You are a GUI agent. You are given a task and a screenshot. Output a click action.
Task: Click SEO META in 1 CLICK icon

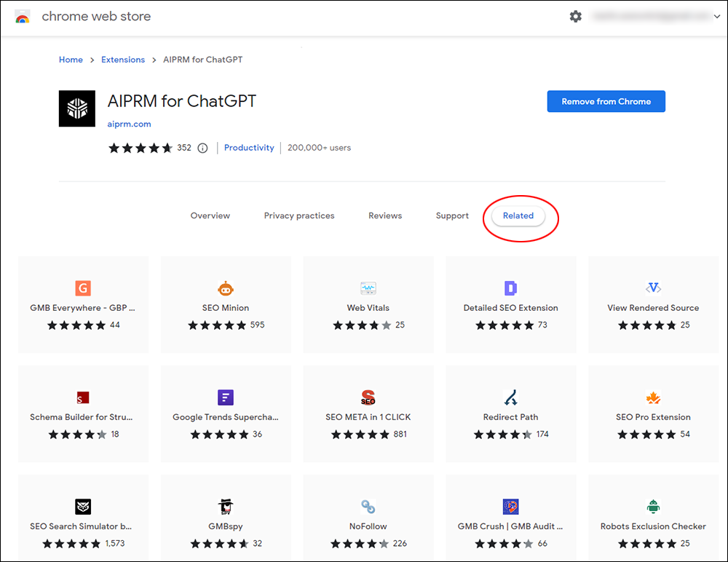pos(368,397)
